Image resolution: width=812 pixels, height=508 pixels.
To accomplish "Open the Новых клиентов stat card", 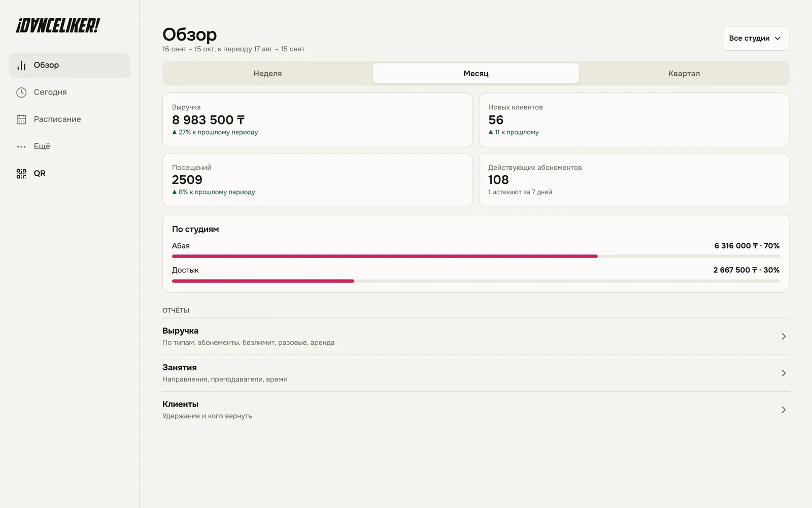I will [x=634, y=120].
